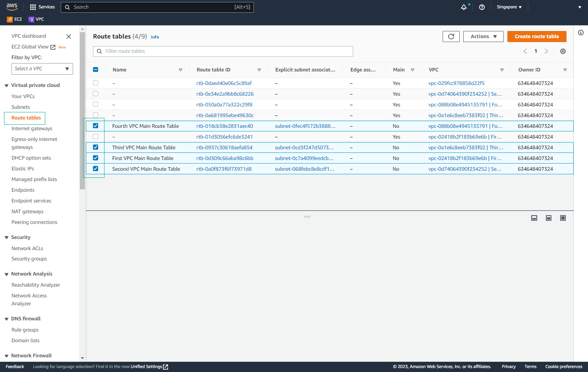Open EC2 shortcut in favorites bar

[14, 19]
